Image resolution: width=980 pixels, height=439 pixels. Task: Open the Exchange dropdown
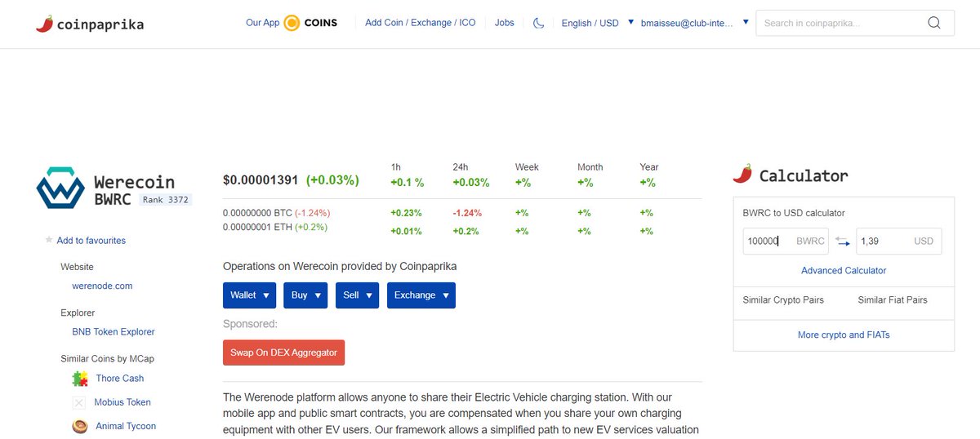tap(421, 295)
